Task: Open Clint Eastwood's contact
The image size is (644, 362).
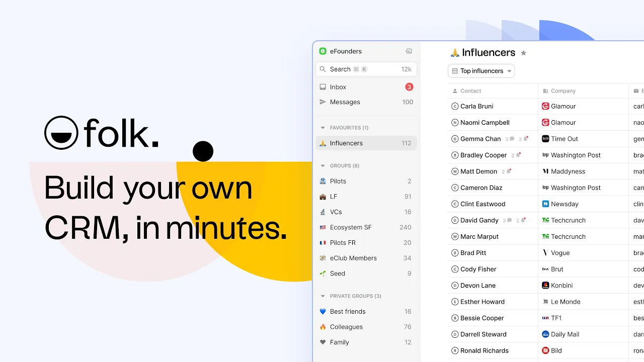Action: coord(482,204)
